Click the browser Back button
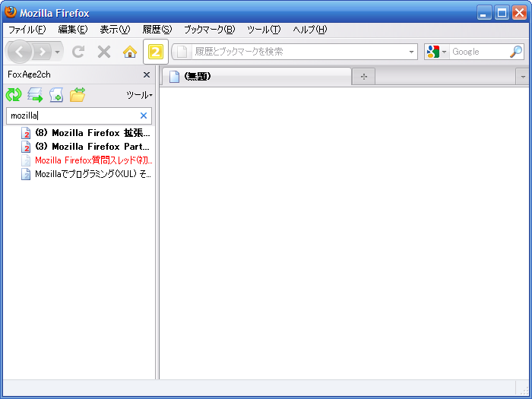Screen dimensions: 532x399 point(19,52)
